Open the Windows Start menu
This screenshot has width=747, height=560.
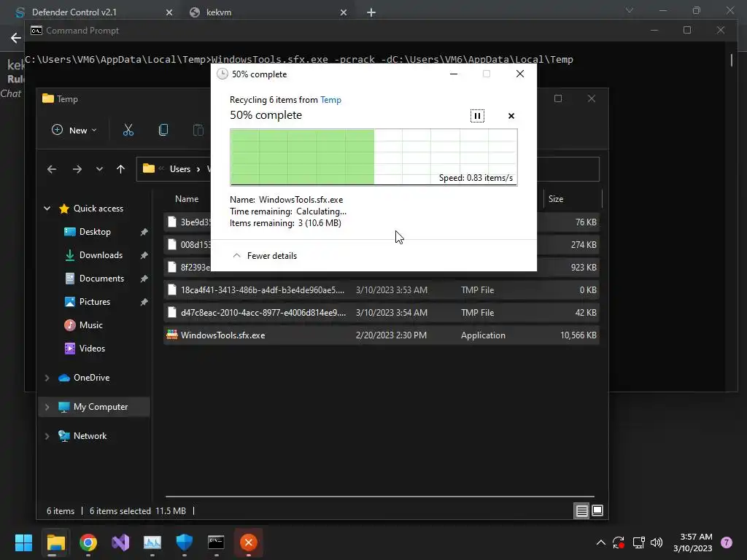point(23,542)
